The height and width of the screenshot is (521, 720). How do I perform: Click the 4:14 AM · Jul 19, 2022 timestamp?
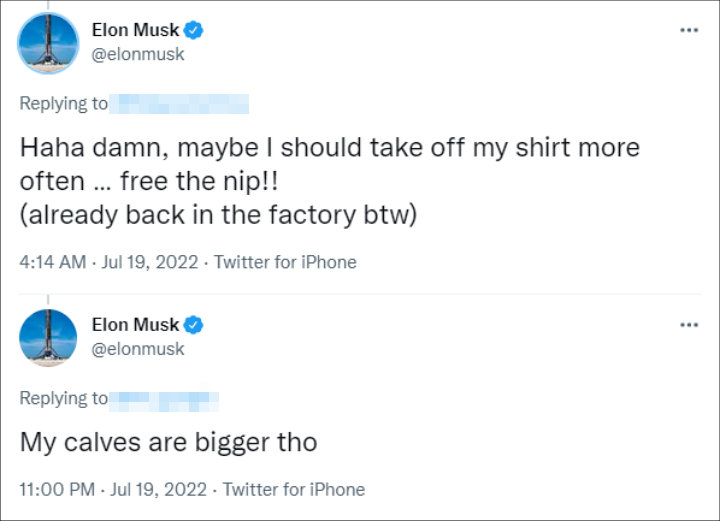pyautogui.click(x=107, y=262)
